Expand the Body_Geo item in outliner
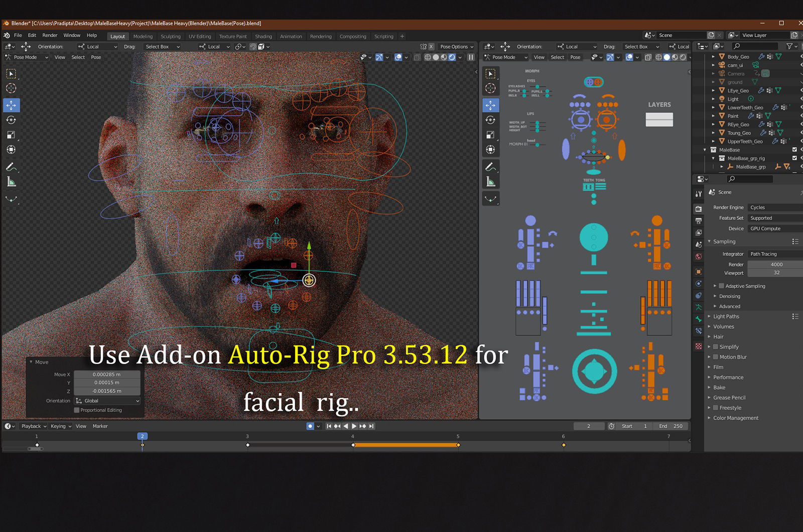The image size is (803, 532). coord(713,57)
